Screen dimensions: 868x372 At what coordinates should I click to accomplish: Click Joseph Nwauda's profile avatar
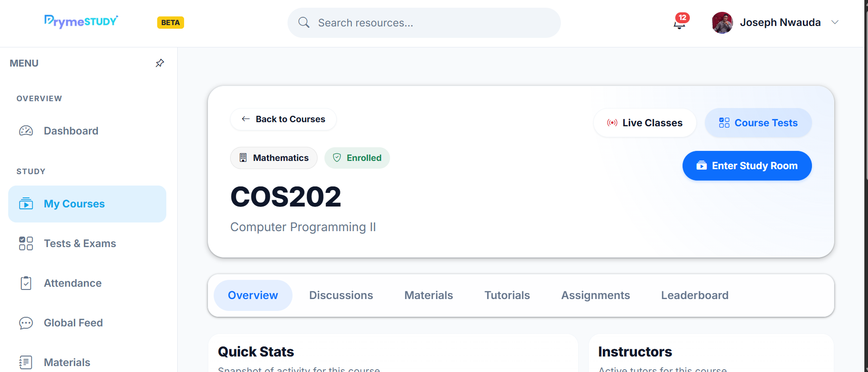pos(722,23)
